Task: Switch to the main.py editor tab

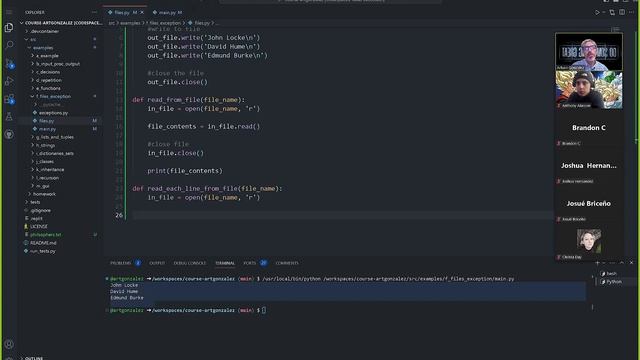Action: pos(167,13)
